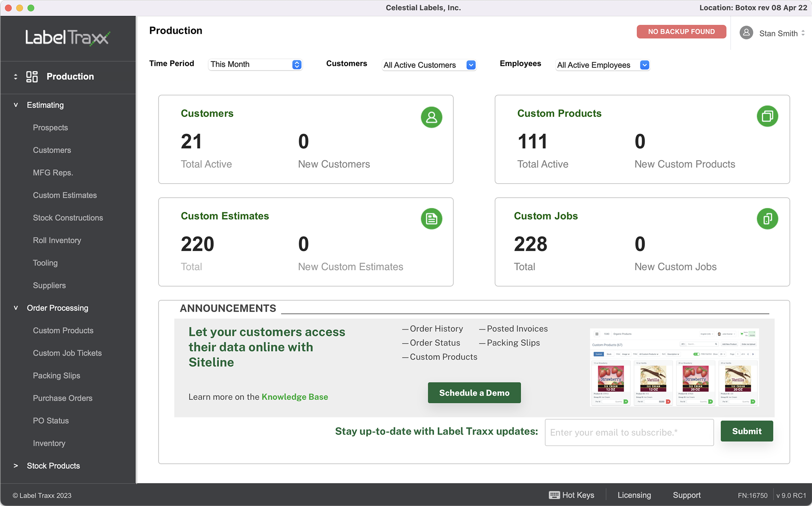Viewport: 812px width, 506px height.
Task: Click the email subscribe input field
Action: [629, 433]
